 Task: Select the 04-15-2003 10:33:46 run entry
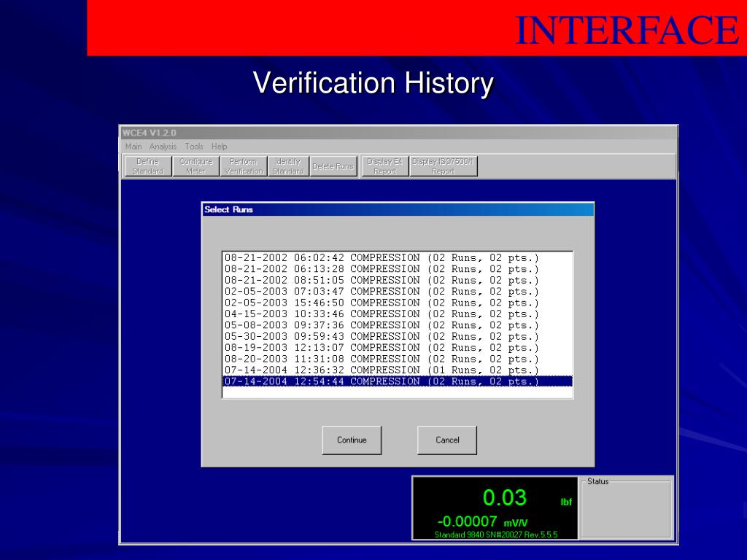(398, 314)
